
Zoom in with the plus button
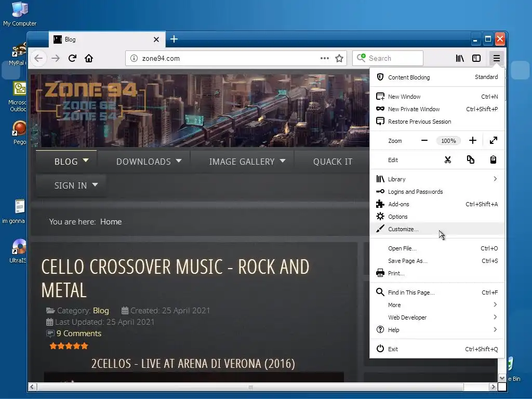click(473, 140)
